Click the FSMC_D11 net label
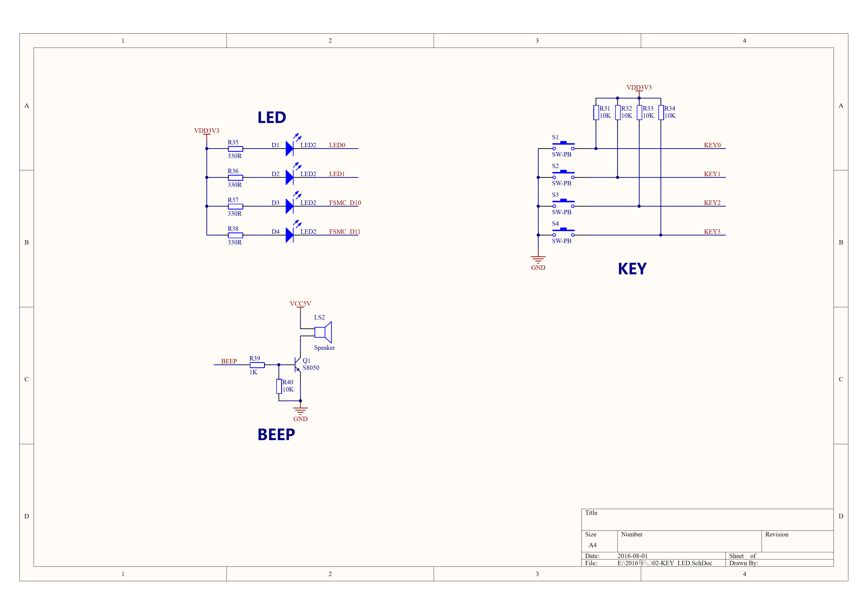Image resolution: width=868 pixels, height=614 pixels. (x=345, y=232)
